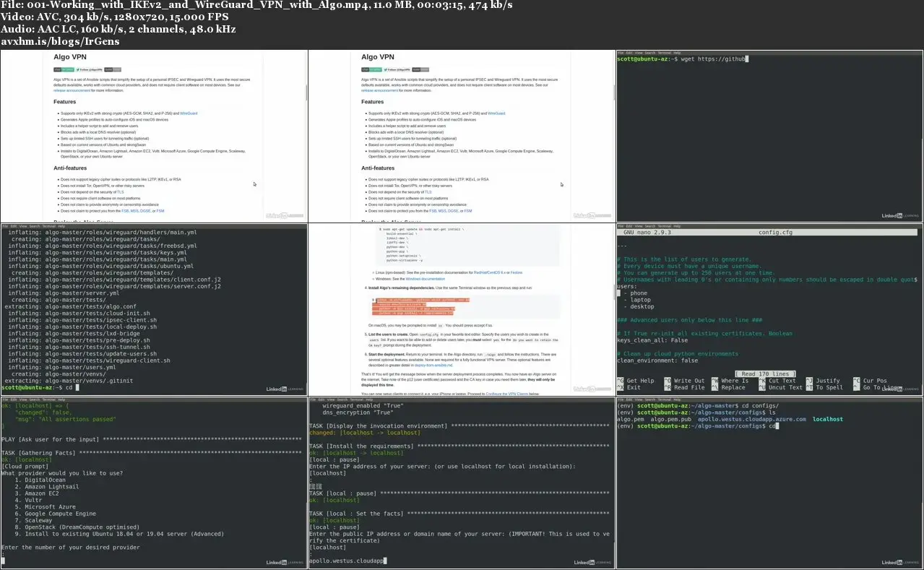The width and height of the screenshot is (924, 570).
Task: Click the Read 170 lines status message
Action: pyautogui.click(x=765, y=374)
